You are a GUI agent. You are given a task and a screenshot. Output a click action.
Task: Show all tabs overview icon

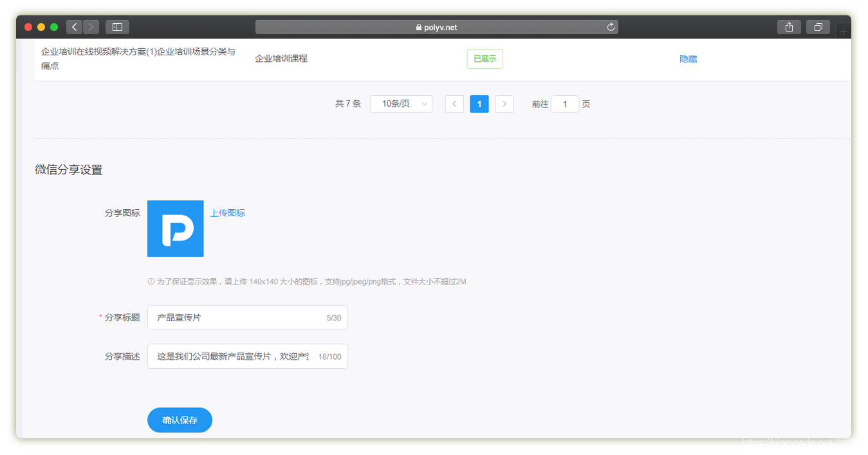click(818, 27)
